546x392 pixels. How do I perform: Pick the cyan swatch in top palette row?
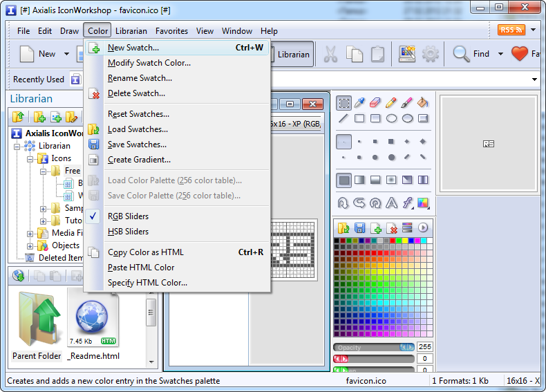[424, 241]
